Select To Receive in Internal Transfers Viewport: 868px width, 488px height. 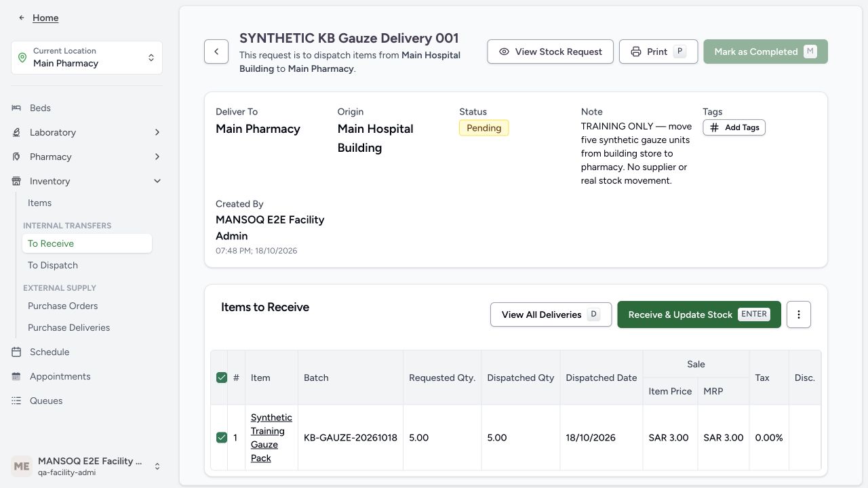click(87, 243)
